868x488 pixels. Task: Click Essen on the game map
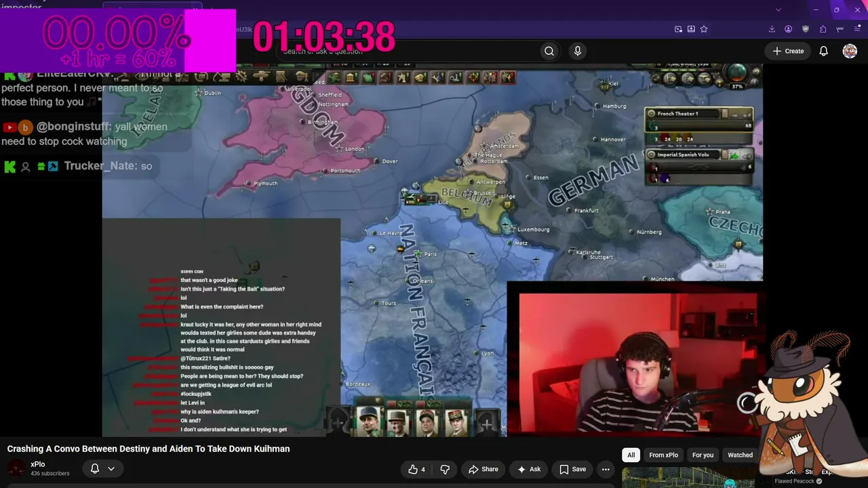(x=540, y=178)
